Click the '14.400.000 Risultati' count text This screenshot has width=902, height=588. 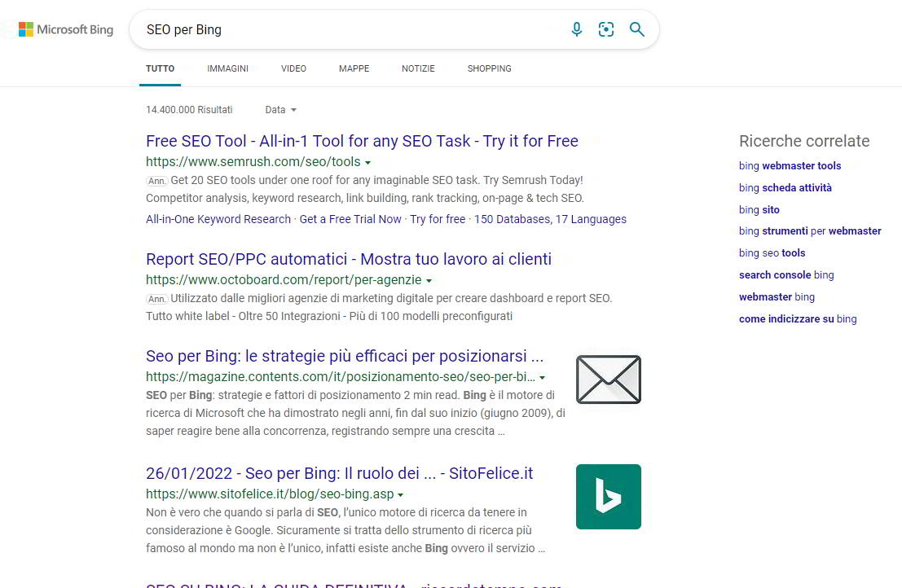189,110
